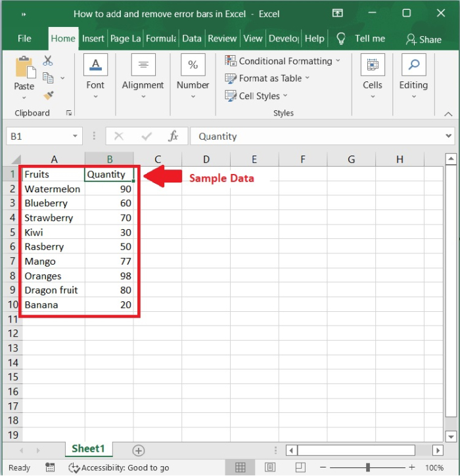Select column D header
The image size is (460, 476).
click(x=206, y=160)
